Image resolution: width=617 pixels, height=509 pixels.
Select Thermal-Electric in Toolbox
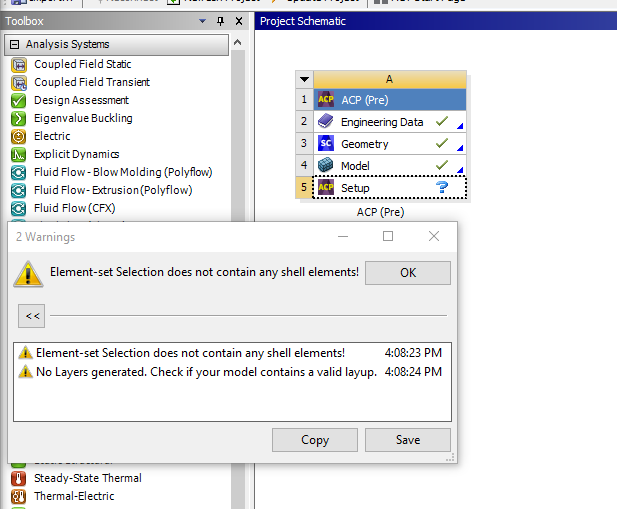[x=74, y=496]
